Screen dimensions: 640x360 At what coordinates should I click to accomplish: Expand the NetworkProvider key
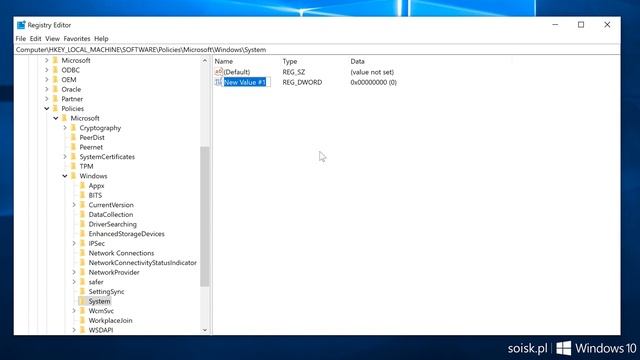click(74, 272)
